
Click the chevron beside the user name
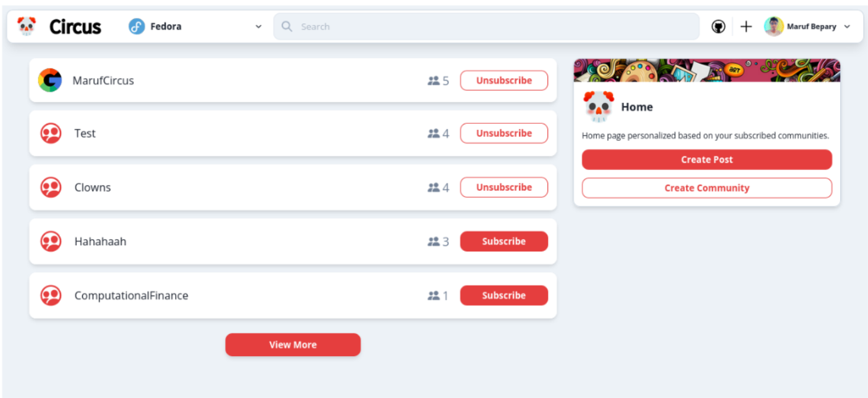coord(847,26)
